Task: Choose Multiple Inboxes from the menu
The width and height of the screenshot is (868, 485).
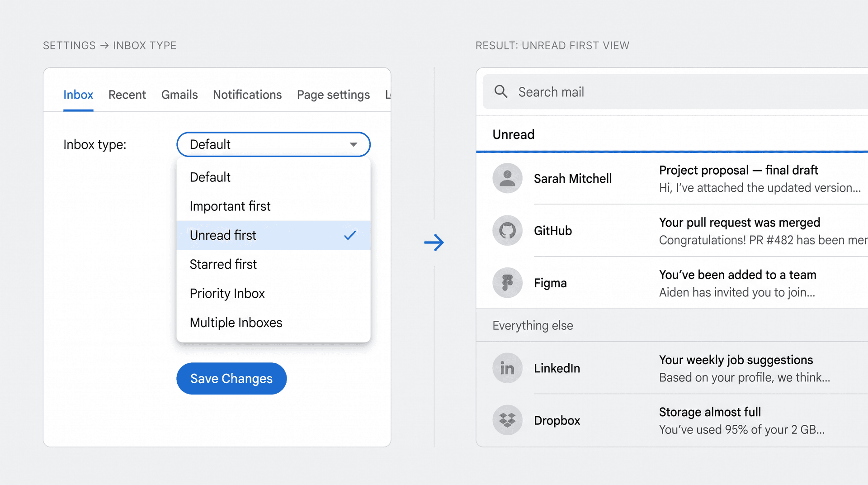Action: (x=236, y=322)
